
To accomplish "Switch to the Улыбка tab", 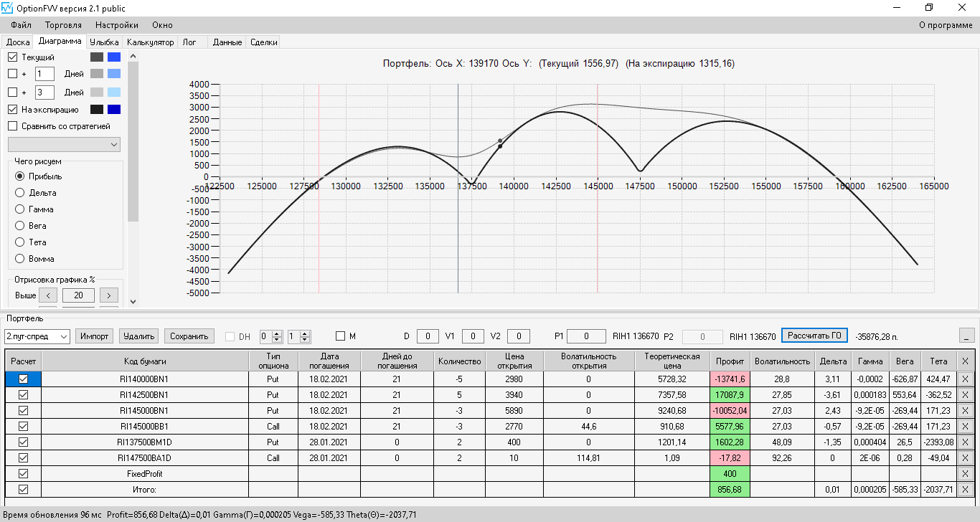I will pos(104,42).
